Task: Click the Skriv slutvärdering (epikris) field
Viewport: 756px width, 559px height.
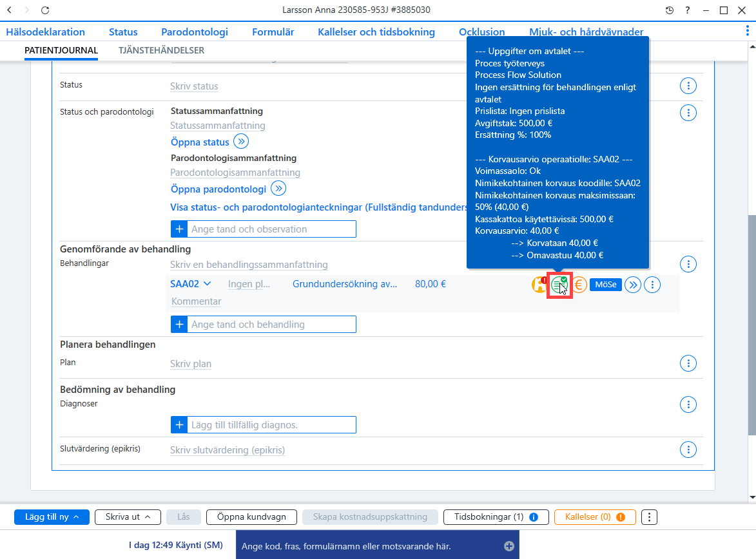Action: coord(228,450)
